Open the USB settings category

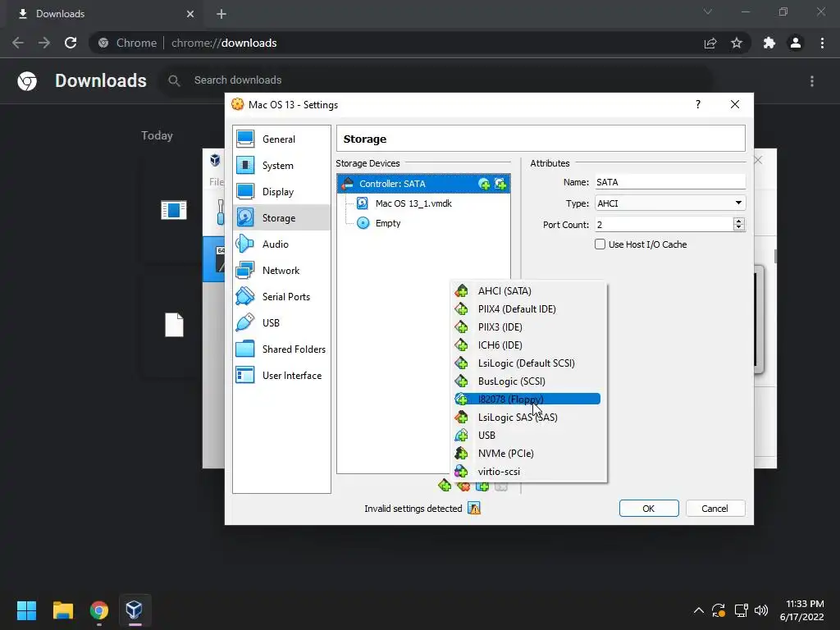click(281, 323)
